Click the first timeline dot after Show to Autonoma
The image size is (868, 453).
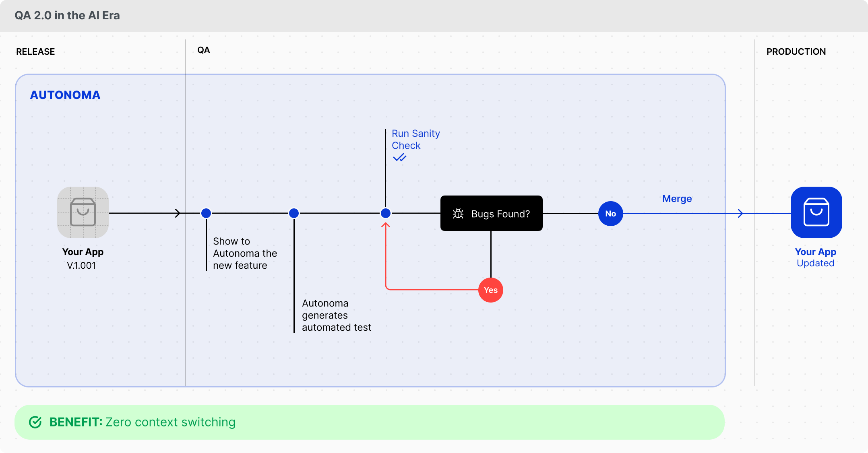click(294, 213)
